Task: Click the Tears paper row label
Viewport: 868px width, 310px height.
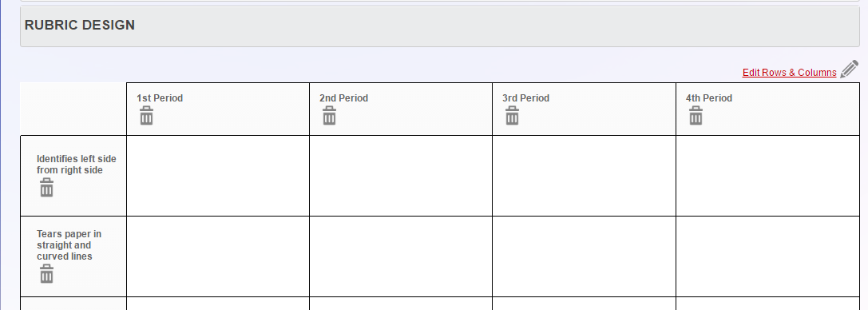Action: (69, 245)
